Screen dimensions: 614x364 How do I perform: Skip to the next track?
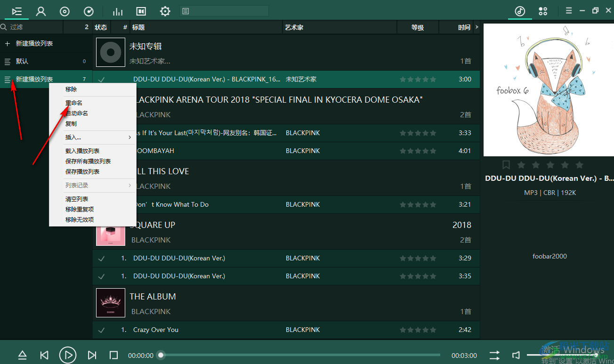point(92,356)
